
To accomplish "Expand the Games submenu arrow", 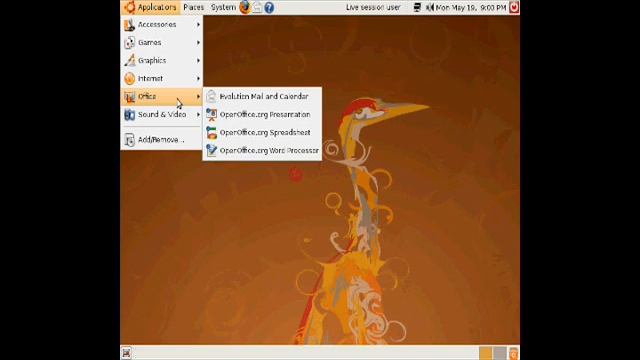I will coord(198,42).
